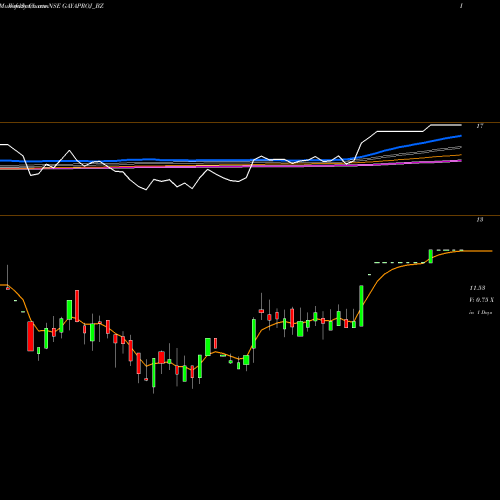Click the 13 axis value label
The width and height of the screenshot is (500, 500).
point(479,220)
